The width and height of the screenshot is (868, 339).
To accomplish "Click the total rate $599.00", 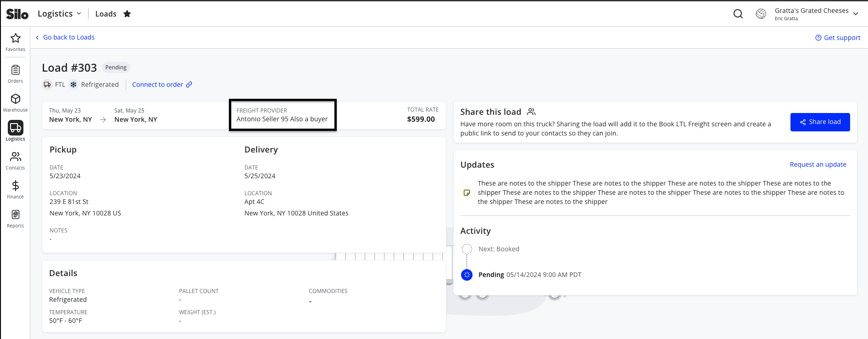I will click(421, 119).
